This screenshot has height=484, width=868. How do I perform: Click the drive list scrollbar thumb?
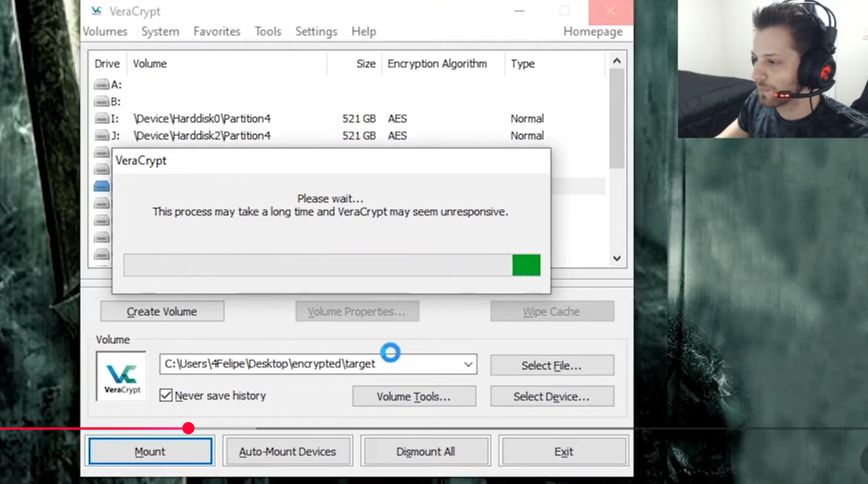coord(617,119)
